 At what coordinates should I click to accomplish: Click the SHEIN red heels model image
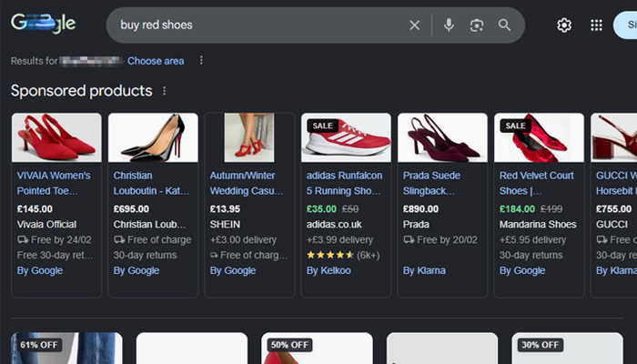pyautogui.click(x=249, y=137)
